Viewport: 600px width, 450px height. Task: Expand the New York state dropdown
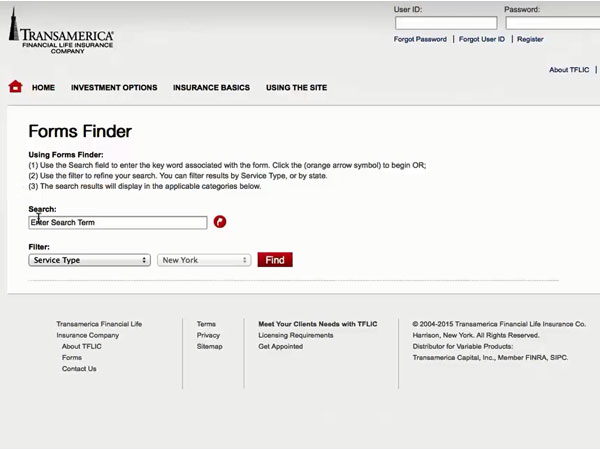point(204,260)
